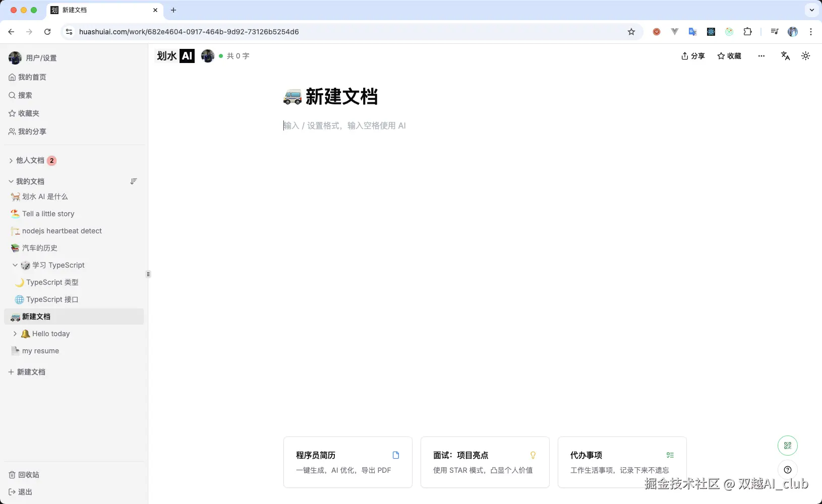Open a new browser tab
The image size is (822, 504).
(173, 10)
